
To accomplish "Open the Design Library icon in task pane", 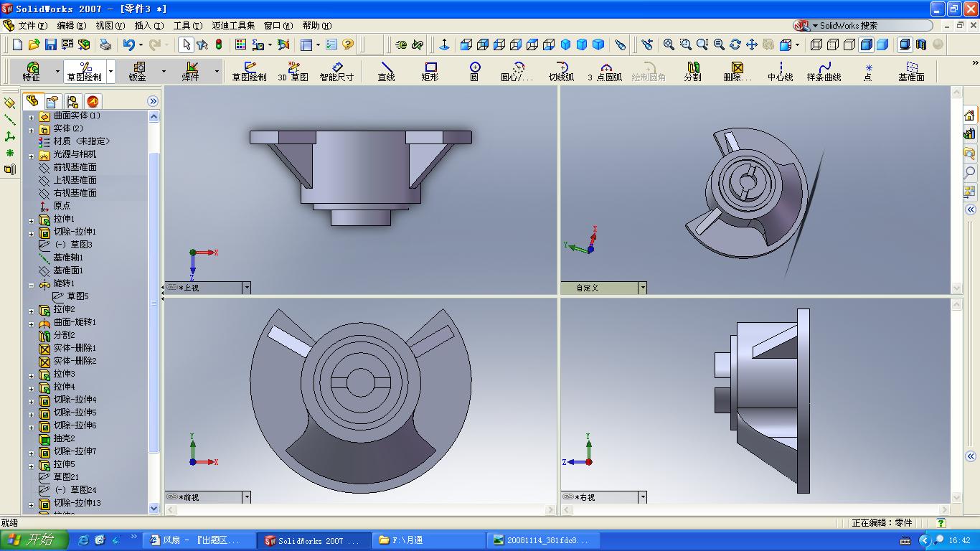I will click(969, 134).
